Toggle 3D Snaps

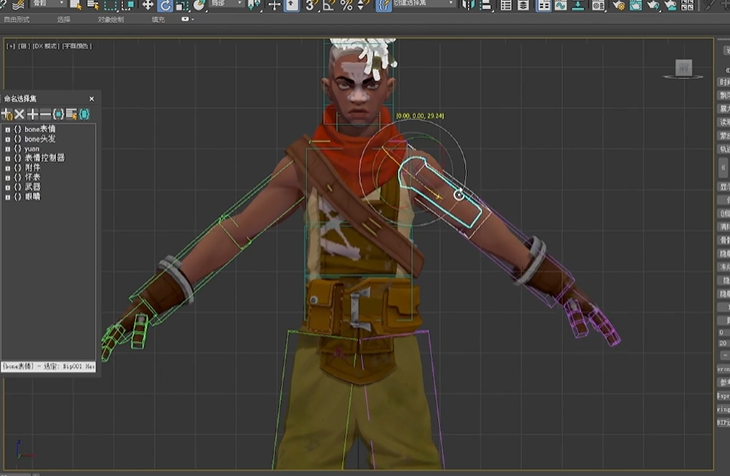[311, 5]
